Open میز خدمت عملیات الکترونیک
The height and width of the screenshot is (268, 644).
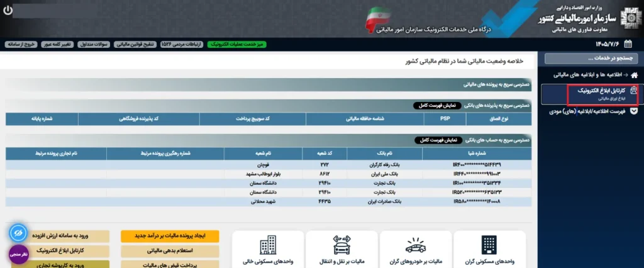point(237,45)
